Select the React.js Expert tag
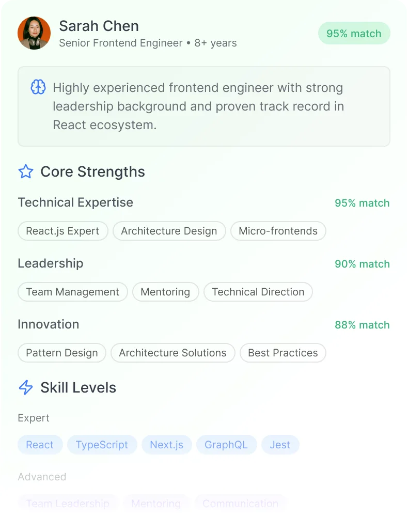Image resolution: width=408 pixels, height=532 pixels. 62,231
